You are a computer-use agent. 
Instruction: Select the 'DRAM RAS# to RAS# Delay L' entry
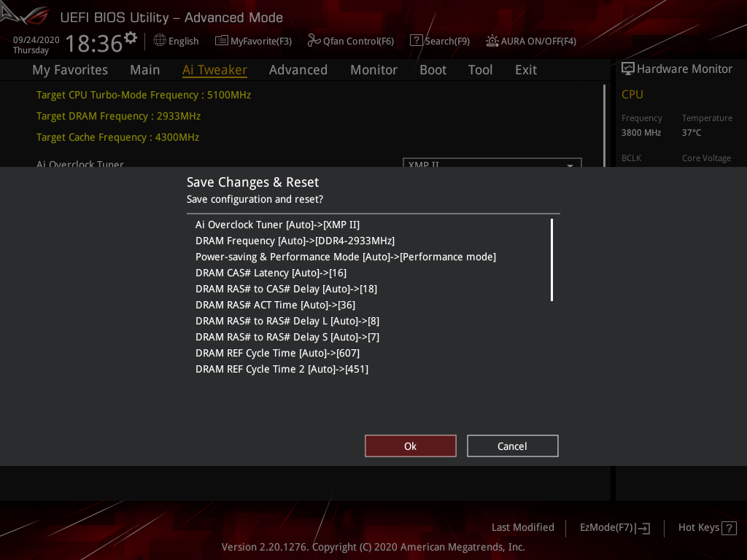287,321
